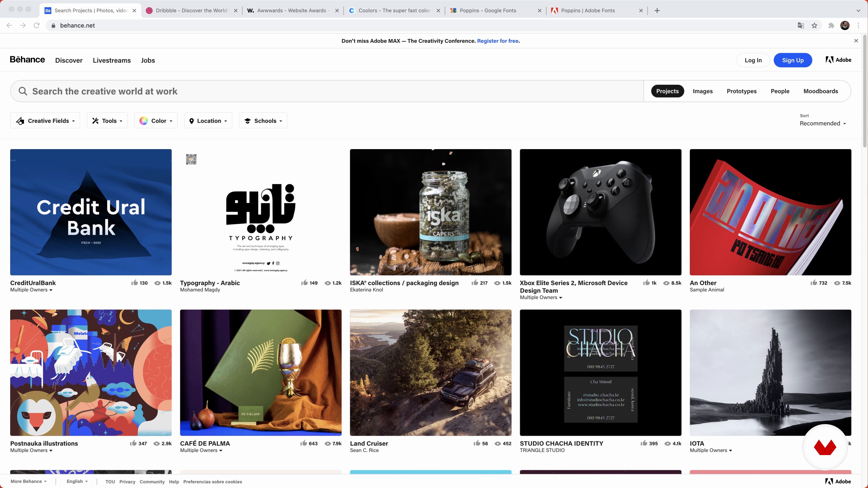Click the like icon for STUDIO CHACHA IDENTITY
Image resolution: width=868 pixels, height=488 pixels.
coord(644,443)
